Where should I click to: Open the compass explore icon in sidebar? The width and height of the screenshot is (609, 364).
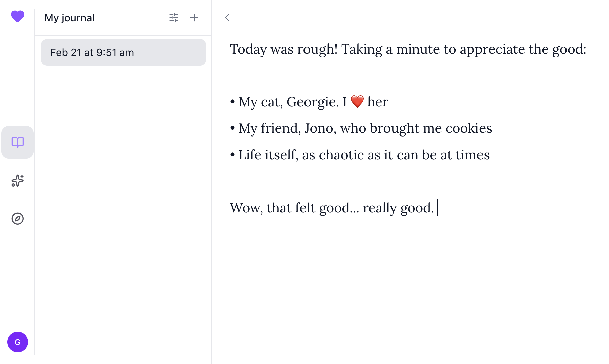click(x=18, y=219)
